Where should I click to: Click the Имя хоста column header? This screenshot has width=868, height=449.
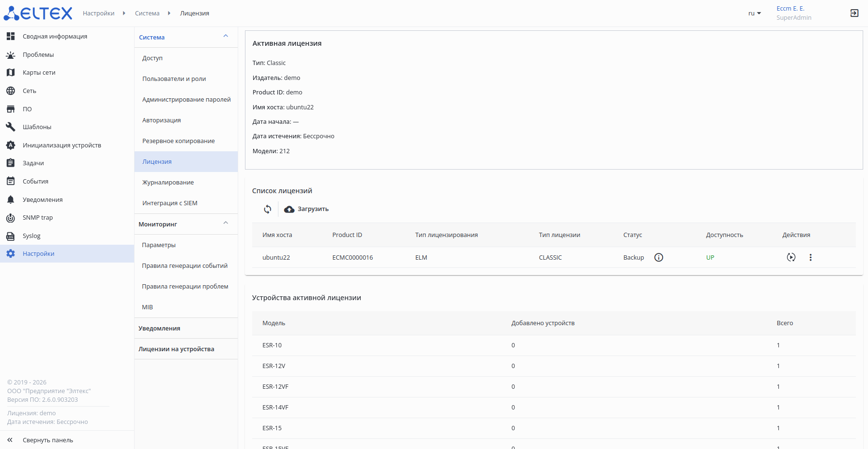coord(277,235)
